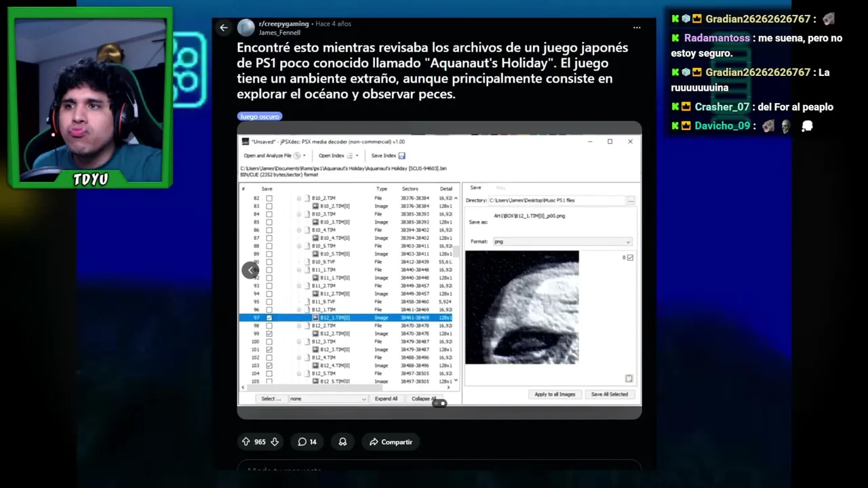The image size is (868, 488).
Task: Browse for directory with the ... button
Action: [x=631, y=201]
